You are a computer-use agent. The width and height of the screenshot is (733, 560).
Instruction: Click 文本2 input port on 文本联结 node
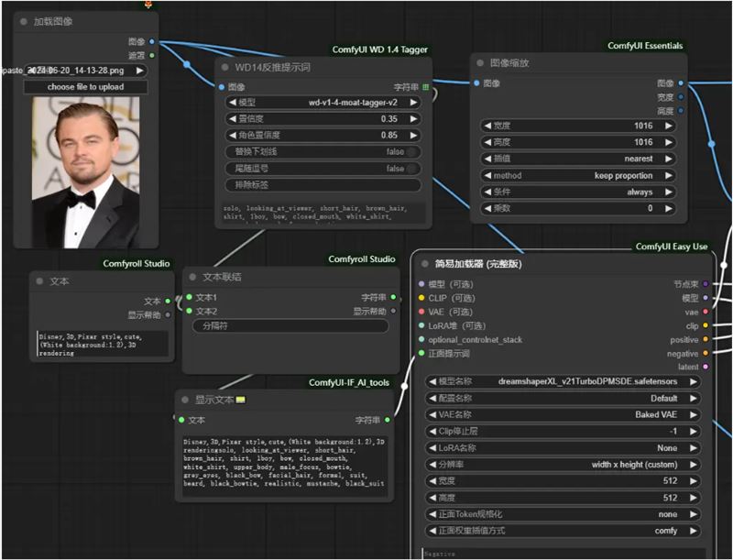tap(190, 311)
